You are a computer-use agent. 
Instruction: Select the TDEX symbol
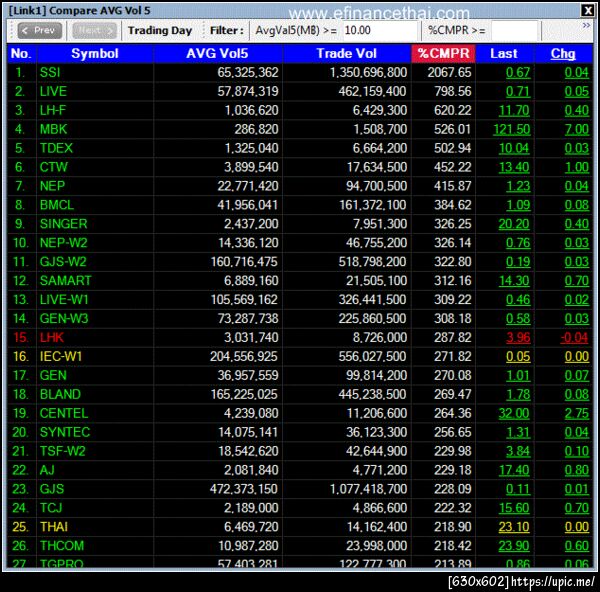(56, 148)
